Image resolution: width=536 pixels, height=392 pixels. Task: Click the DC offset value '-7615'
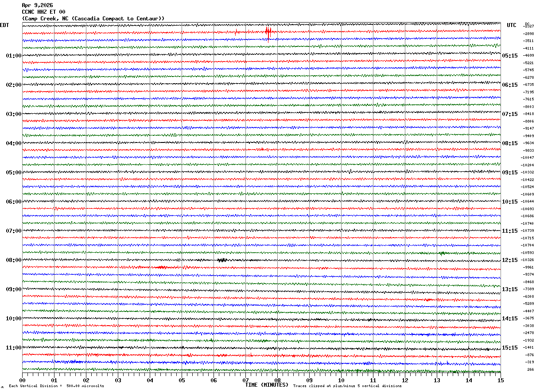528,99
